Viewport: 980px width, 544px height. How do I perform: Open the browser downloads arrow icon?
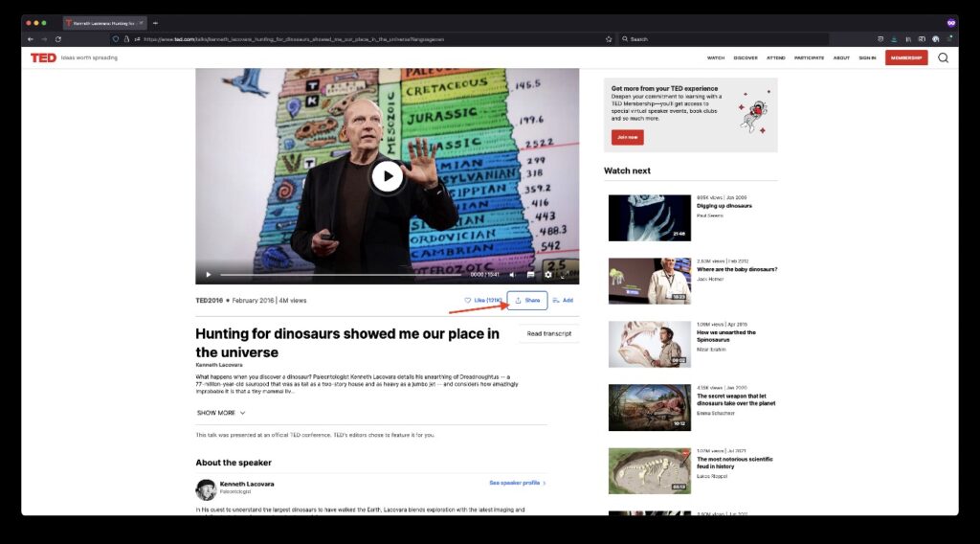pyautogui.click(x=894, y=38)
